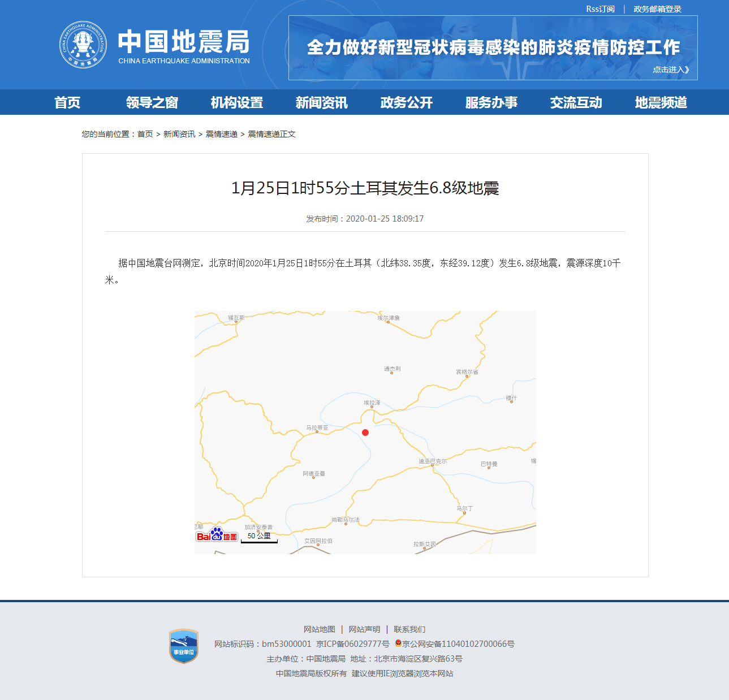Select 首页 in the navigation bar

[x=67, y=102]
